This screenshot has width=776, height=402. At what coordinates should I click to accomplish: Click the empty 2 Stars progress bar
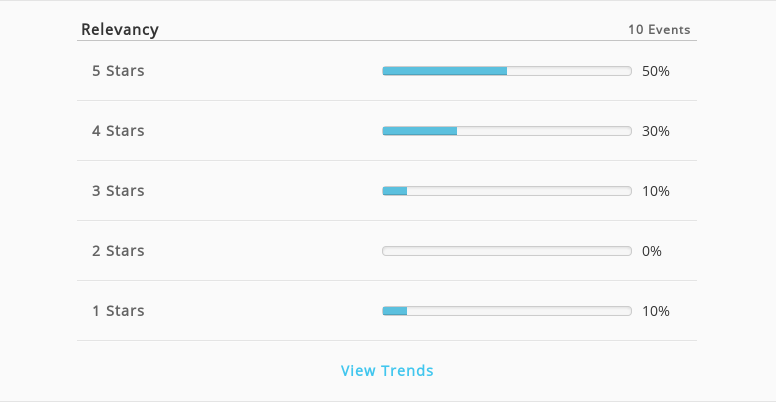point(507,251)
